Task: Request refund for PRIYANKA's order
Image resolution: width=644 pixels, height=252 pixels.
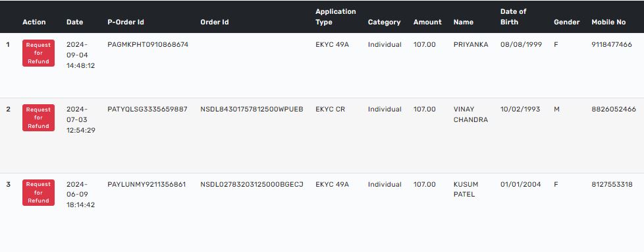Action: coord(38,53)
